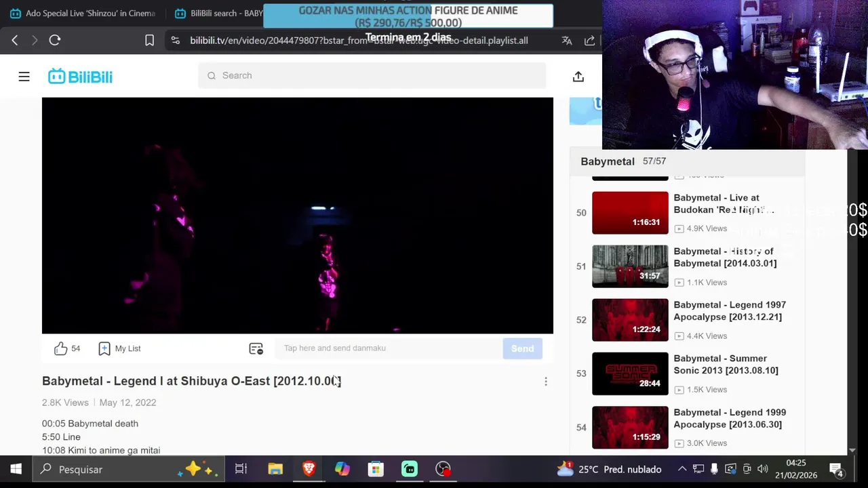This screenshot has height=488, width=868.
Task: Open File Explorer from the taskbar
Action: pos(275,469)
